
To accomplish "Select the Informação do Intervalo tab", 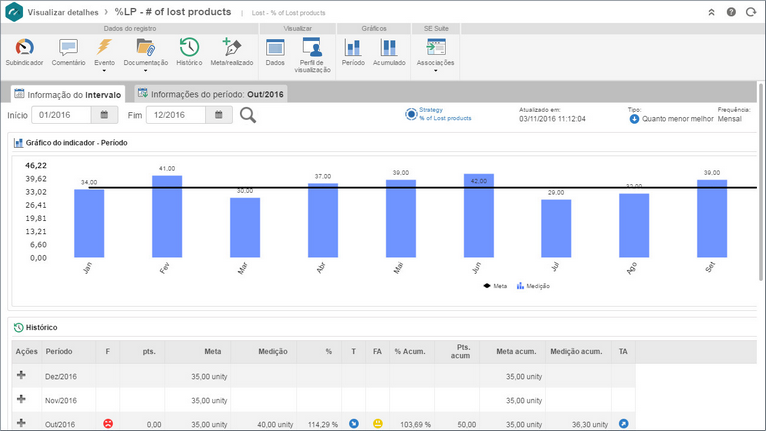I will (68, 94).
